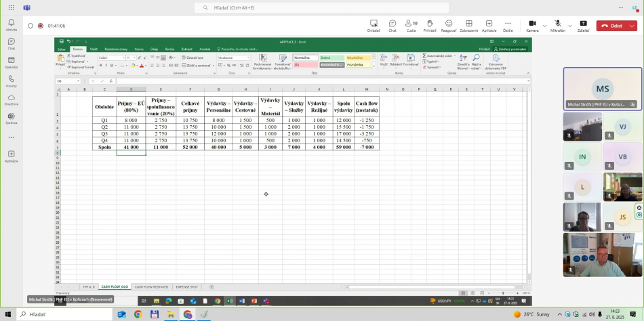Click Ďalšie for more meeting options
The width and height of the screenshot is (644, 321).
click(x=508, y=25)
